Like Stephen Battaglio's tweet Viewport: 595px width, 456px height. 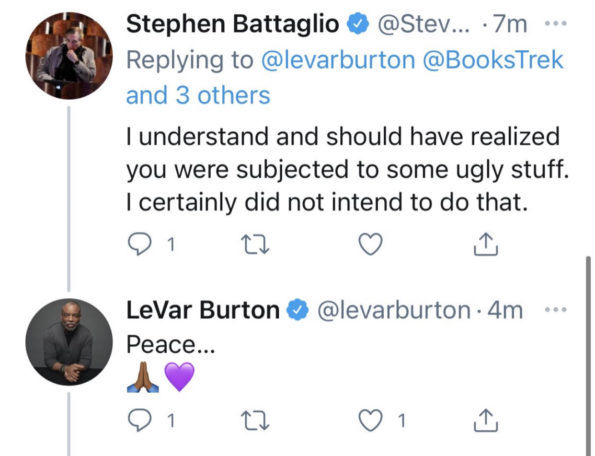[x=370, y=244]
